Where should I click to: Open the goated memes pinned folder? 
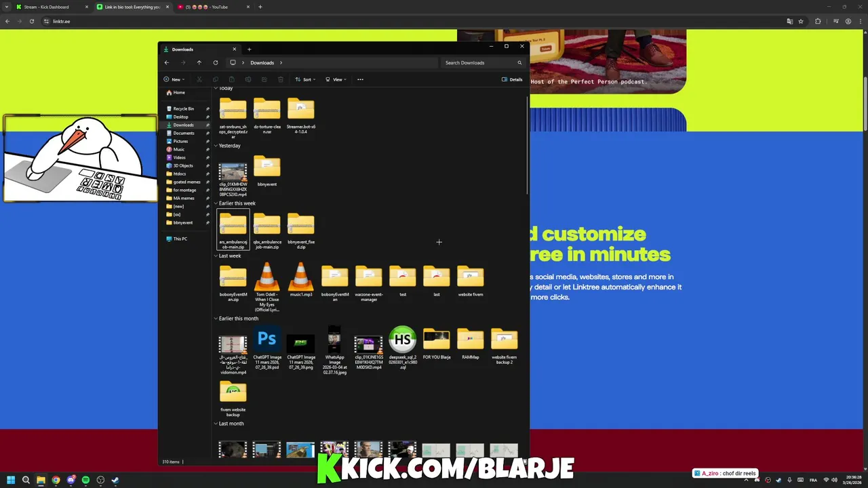(x=186, y=182)
